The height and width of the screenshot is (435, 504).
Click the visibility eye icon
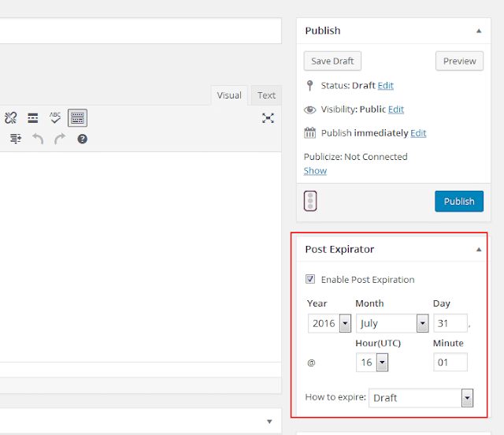click(x=309, y=110)
